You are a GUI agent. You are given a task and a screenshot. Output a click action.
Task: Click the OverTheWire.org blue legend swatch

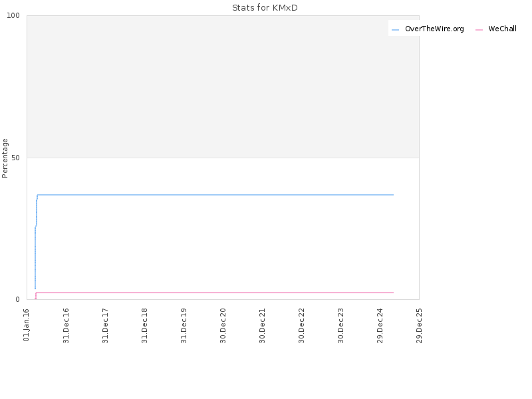point(395,30)
